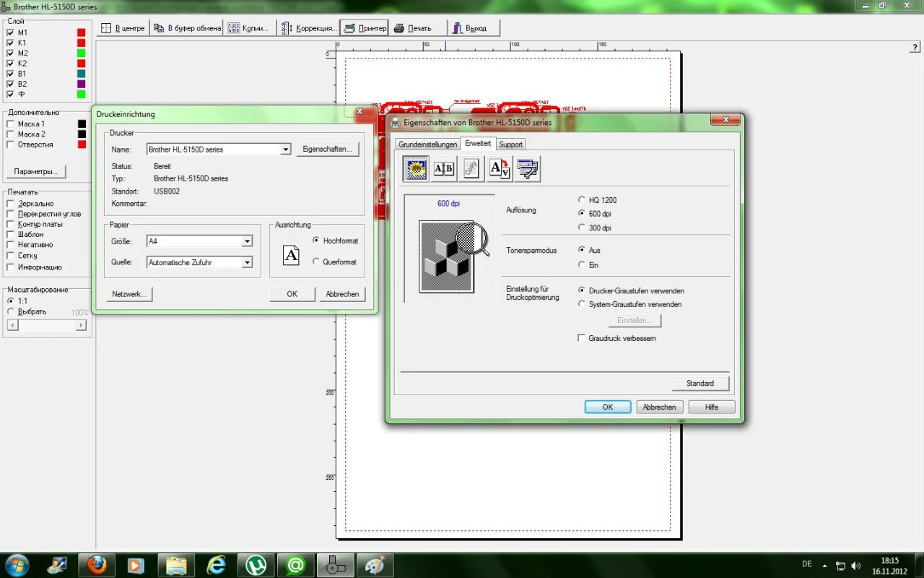The width and height of the screenshot is (924, 578).
Task: Enable mirrored print «Зеркально»
Action: click(x=10, y=204)
